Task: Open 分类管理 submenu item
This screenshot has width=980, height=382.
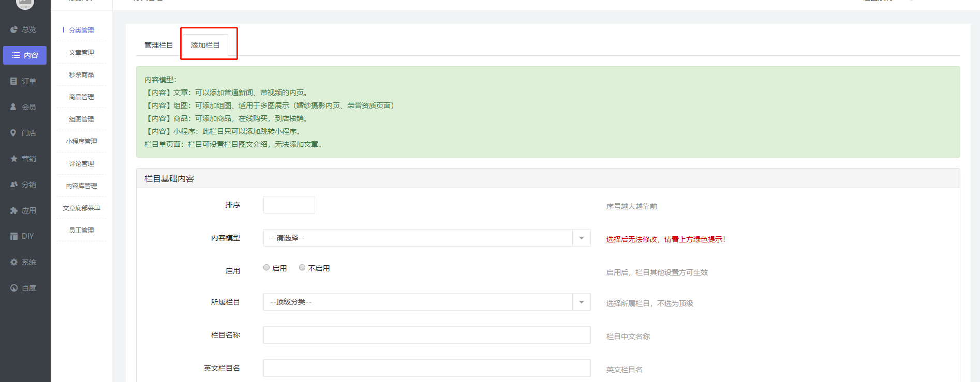Action: [81, 30]
